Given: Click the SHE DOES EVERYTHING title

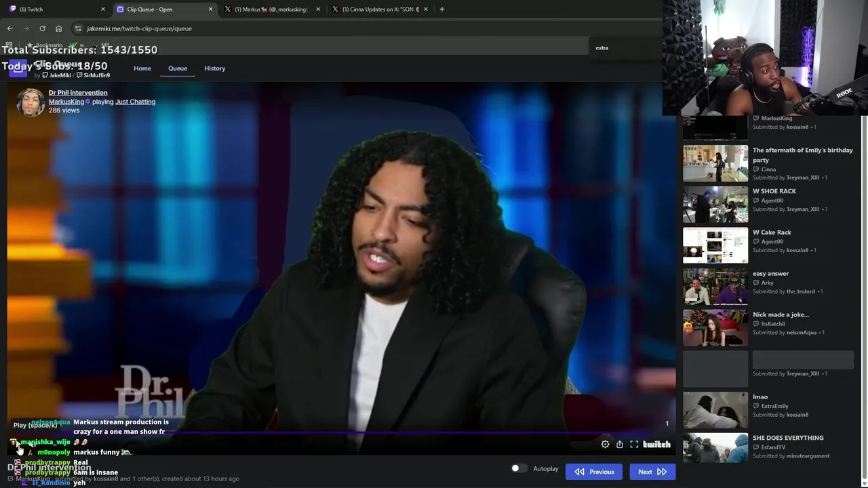Looking at the screenshot, I should pyautogui.click(x=788, y=438).
